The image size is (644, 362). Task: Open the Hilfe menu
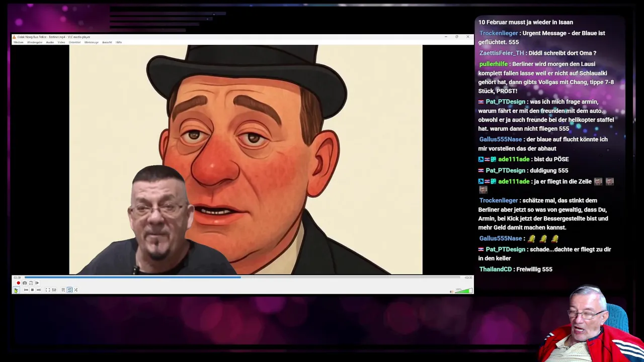[119, 42]
